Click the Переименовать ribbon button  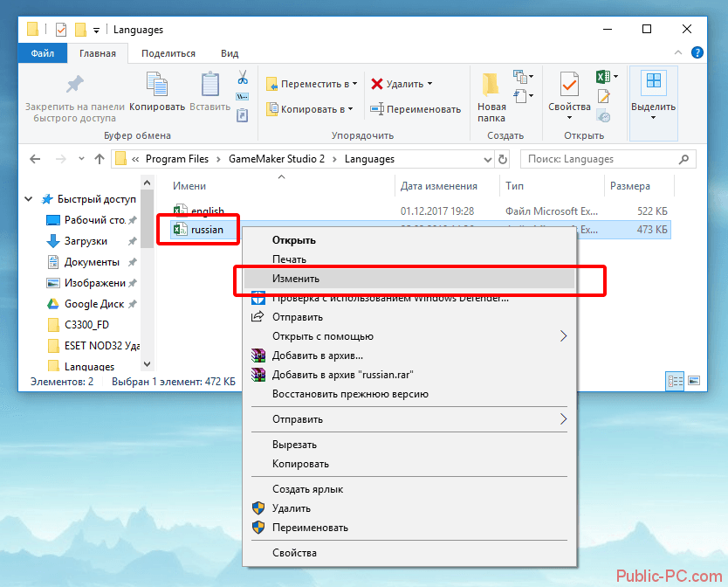click(416, 109)
